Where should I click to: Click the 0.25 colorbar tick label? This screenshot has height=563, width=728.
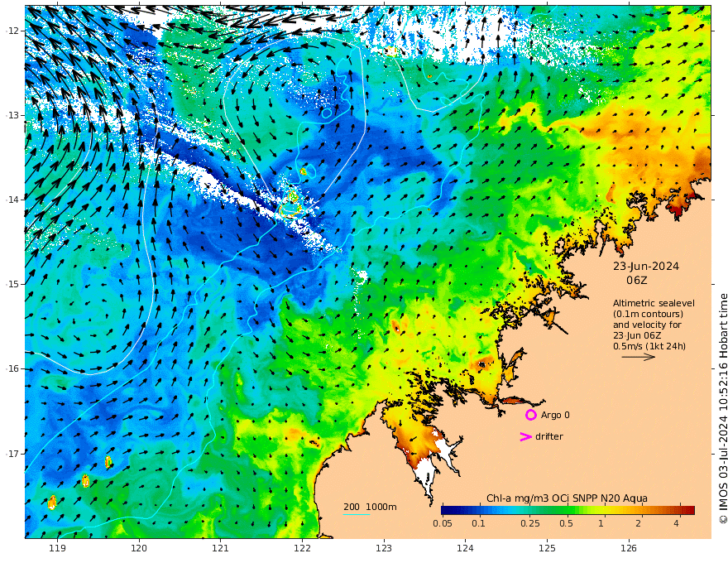click(x=530, y=523)
